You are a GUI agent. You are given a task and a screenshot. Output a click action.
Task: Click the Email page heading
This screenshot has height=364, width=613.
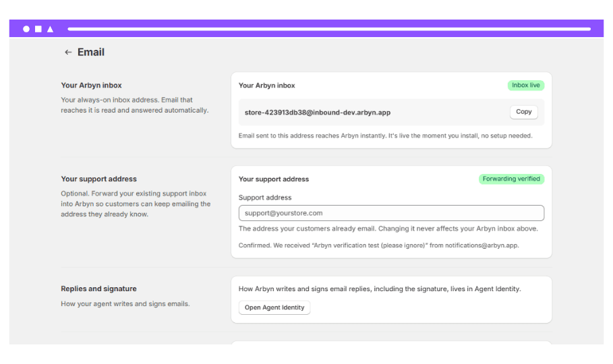pyautogui.click(x=90, y=52)
